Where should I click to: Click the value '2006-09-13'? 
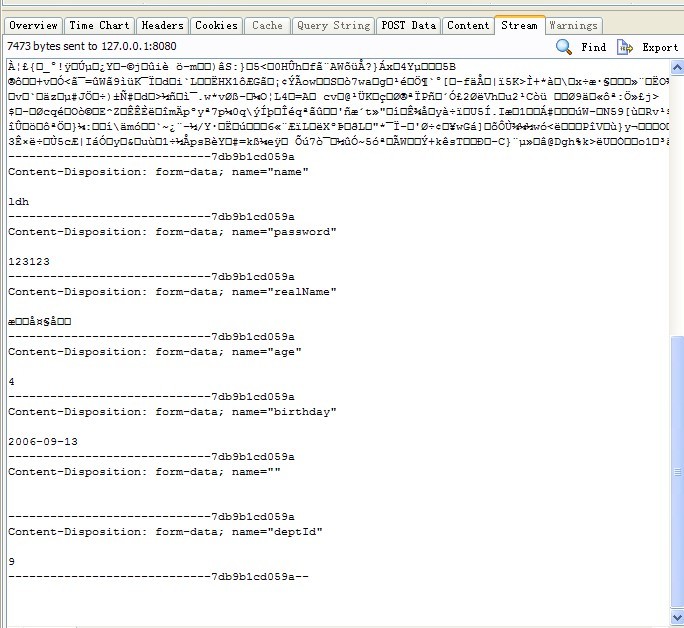tap(43, 442)
